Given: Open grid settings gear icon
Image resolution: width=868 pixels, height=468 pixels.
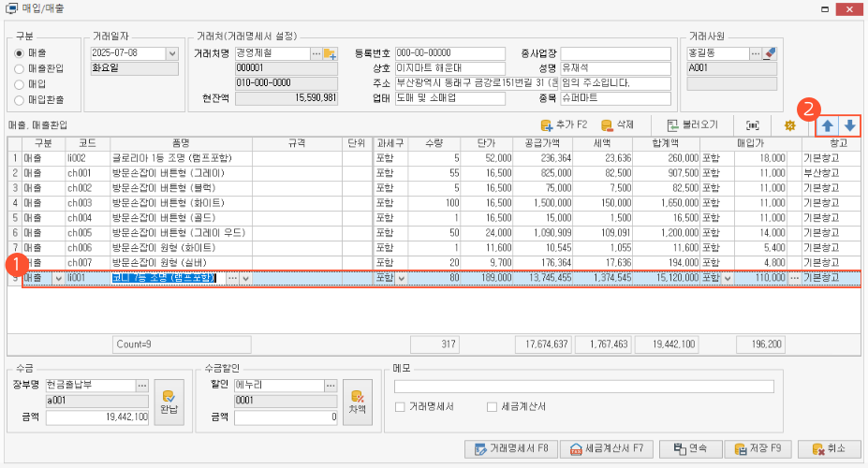Looking at the screenshot, I should pyautogui.click(x=789, y=125).
